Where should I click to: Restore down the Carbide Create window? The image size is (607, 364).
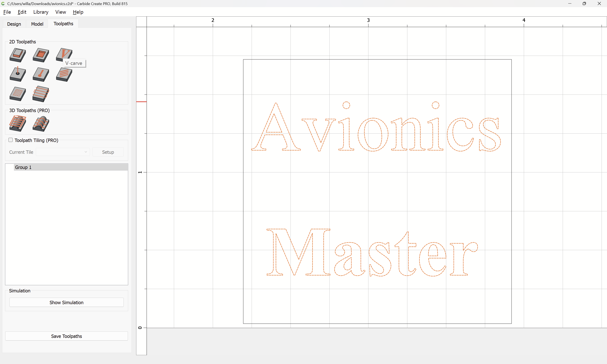[584, 3]
